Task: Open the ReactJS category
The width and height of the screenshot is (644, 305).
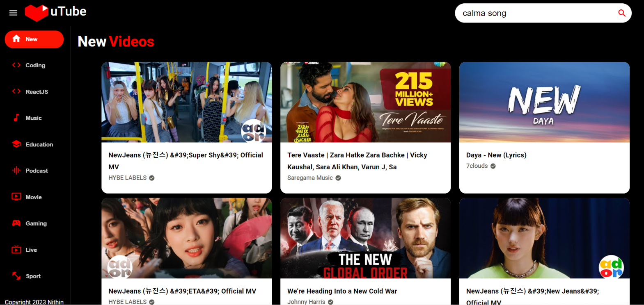Action: click(34, 91)
